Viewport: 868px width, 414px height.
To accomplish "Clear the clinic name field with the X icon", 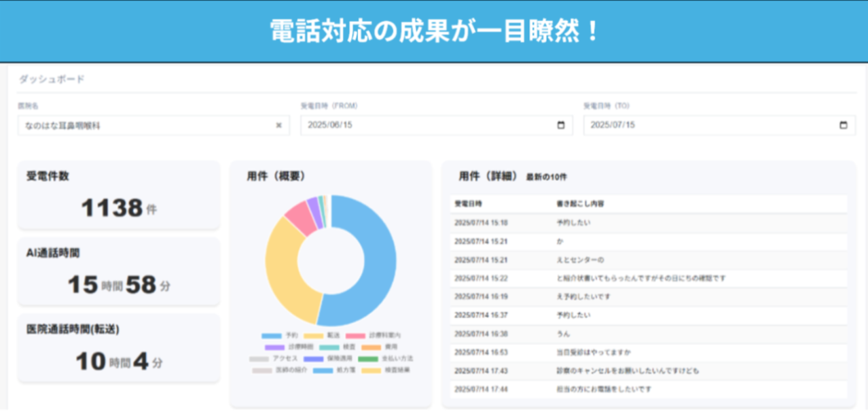I will [278, 125].
